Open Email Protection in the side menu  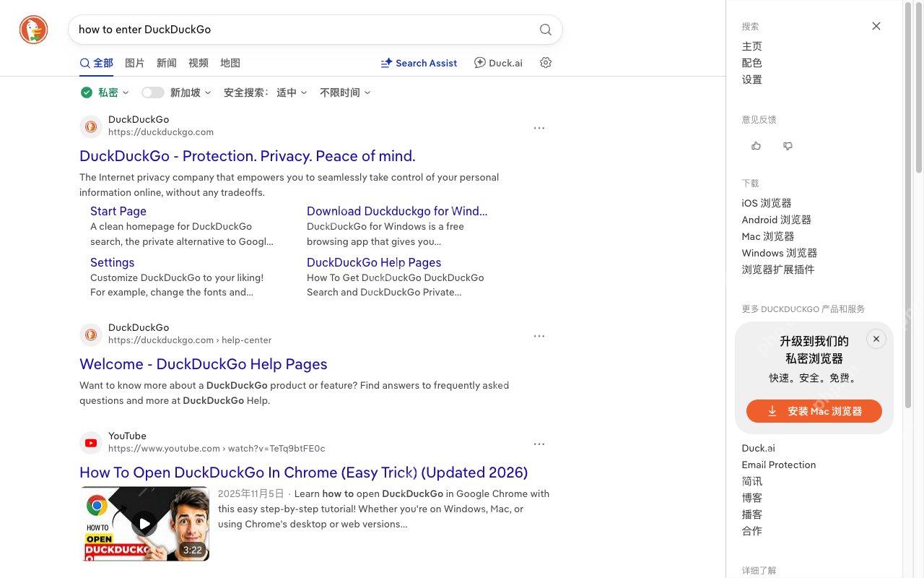tap(779, 465)
